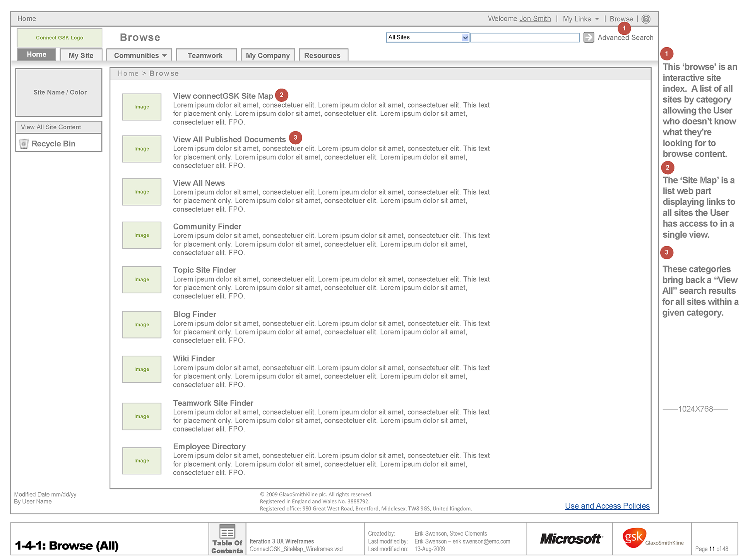Switch to the My Site tab
The height and width of the screenshot is (560, 743).
(x=81, y=55)
